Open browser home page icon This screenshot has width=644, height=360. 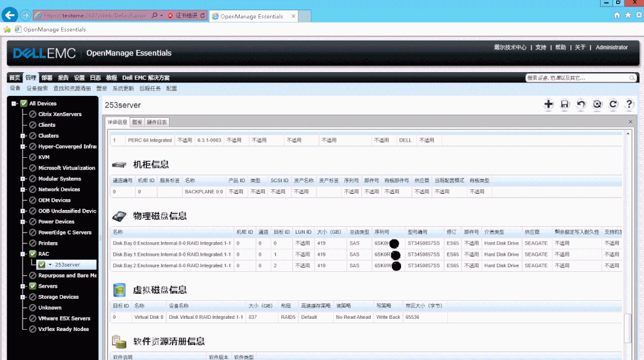(x=617, y=15)
